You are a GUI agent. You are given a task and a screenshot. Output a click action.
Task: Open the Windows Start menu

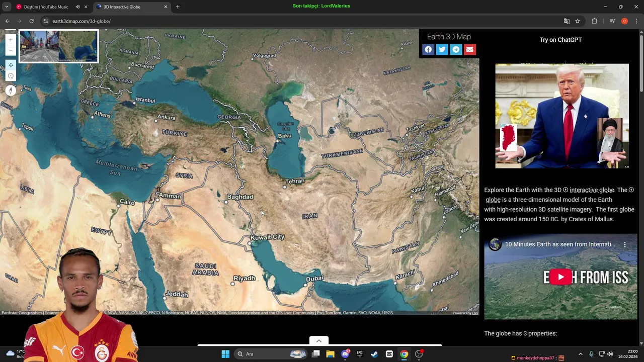[225, 354]
